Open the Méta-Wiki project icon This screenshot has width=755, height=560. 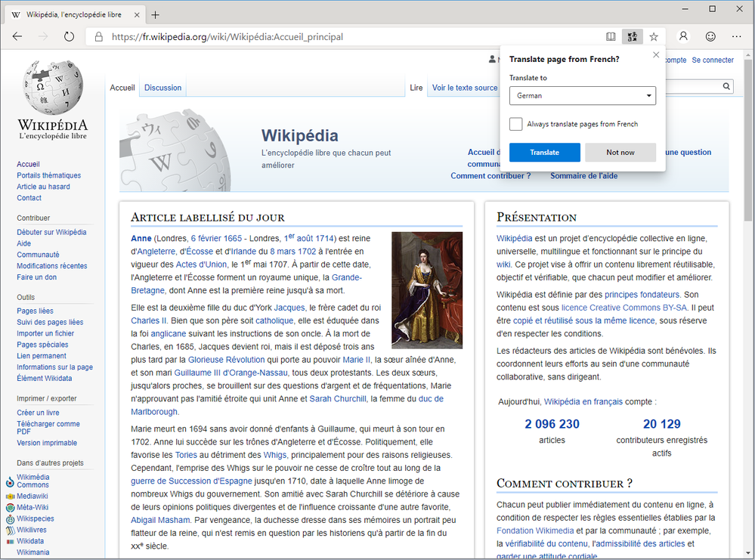(10, 508)
